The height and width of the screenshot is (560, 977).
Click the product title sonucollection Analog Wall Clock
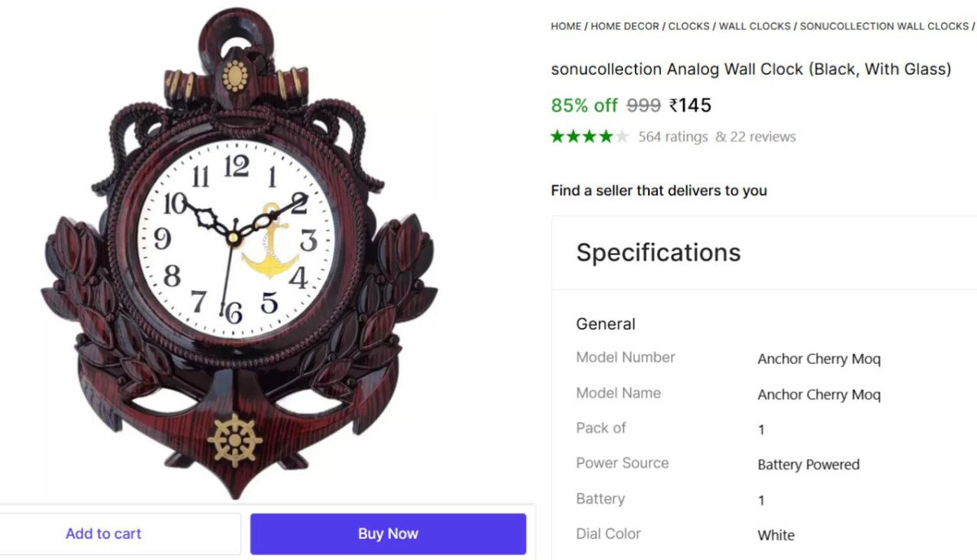coord(751,69)
